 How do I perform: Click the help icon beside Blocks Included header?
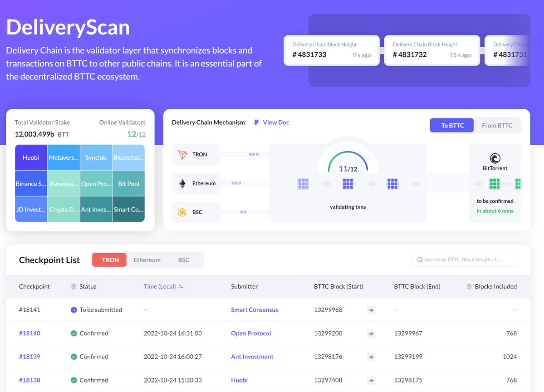tap(469, 287)
